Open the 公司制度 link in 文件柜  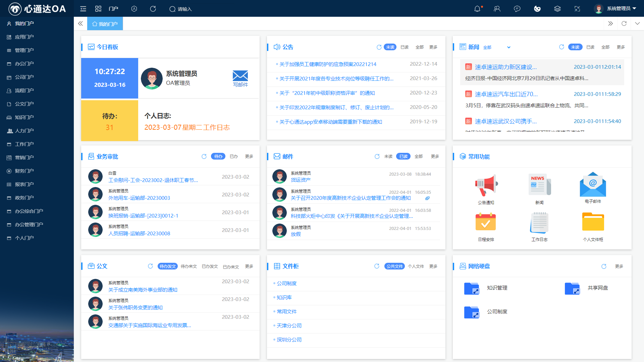[286, 284]
